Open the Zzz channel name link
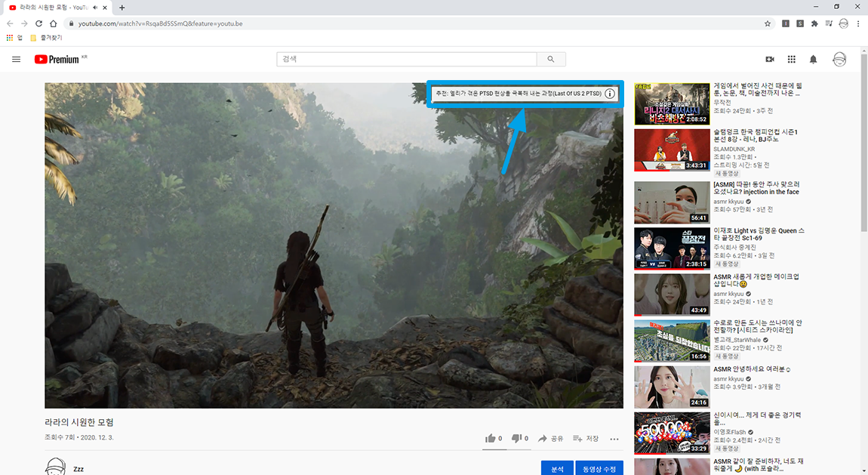The height and width of the screenshot is (475, 868). pyautogui.click(x=78, y=469)
